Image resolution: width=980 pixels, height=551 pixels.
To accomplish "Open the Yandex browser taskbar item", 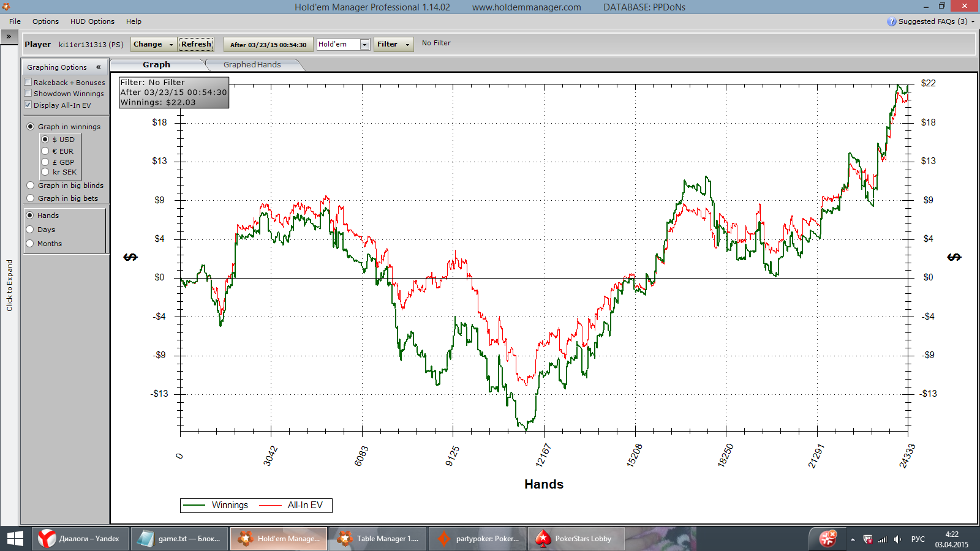I will [80, 539].
